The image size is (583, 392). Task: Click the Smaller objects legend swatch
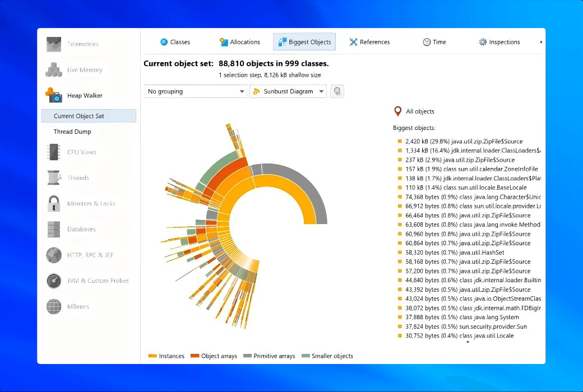[x=306, y=356]
